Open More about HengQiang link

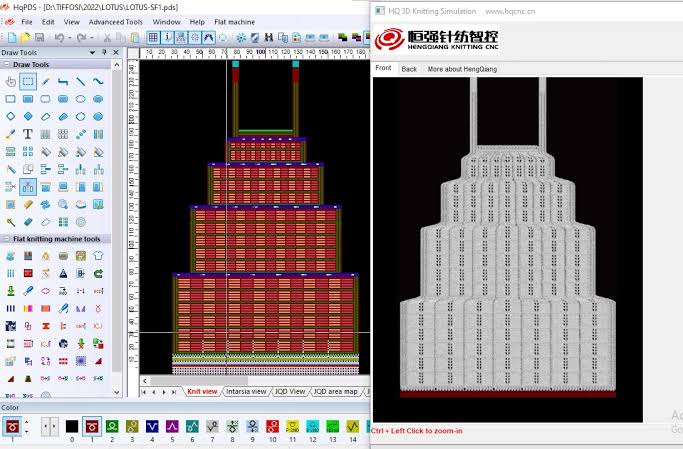click(461, 69)
